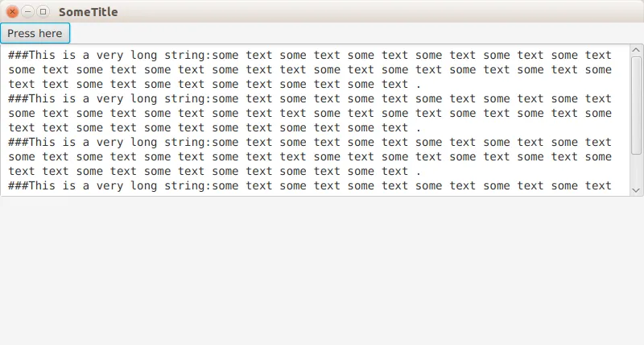Click the scrollbar up arrow
The height and width of the screenshot is (345, 644).
click(x=637, y=51)
